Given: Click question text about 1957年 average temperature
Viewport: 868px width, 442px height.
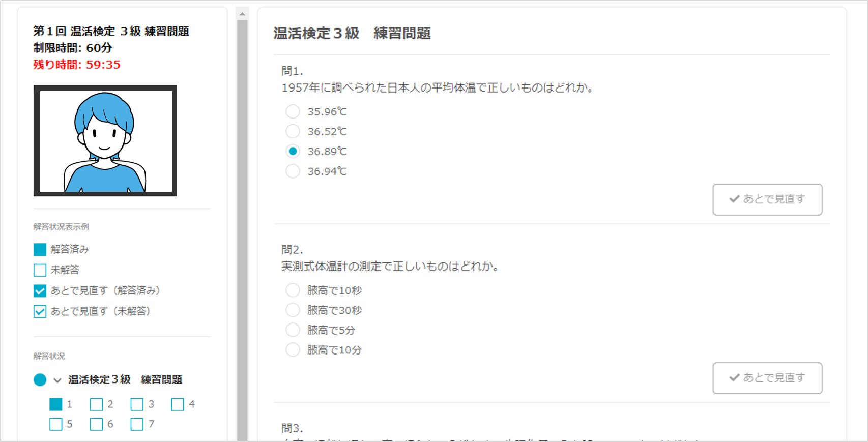Looking at the screenshot, I should point(438,88).
